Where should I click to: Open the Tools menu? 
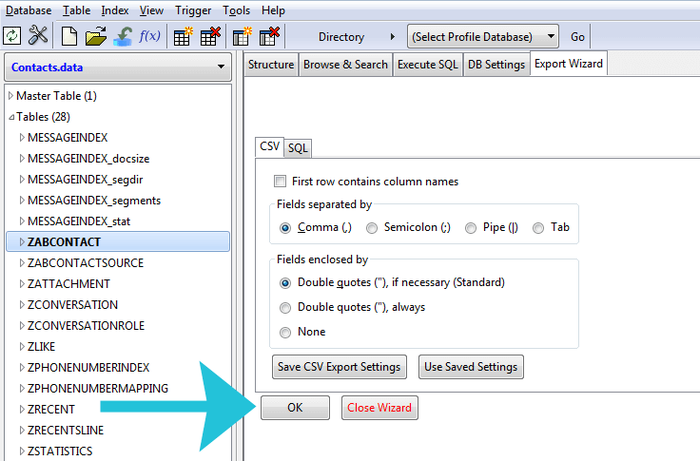tap(236, 10)
